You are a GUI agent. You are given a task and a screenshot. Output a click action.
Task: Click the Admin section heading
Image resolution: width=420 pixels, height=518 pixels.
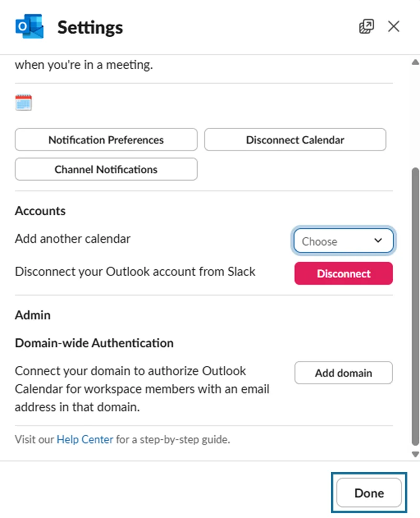33,315
